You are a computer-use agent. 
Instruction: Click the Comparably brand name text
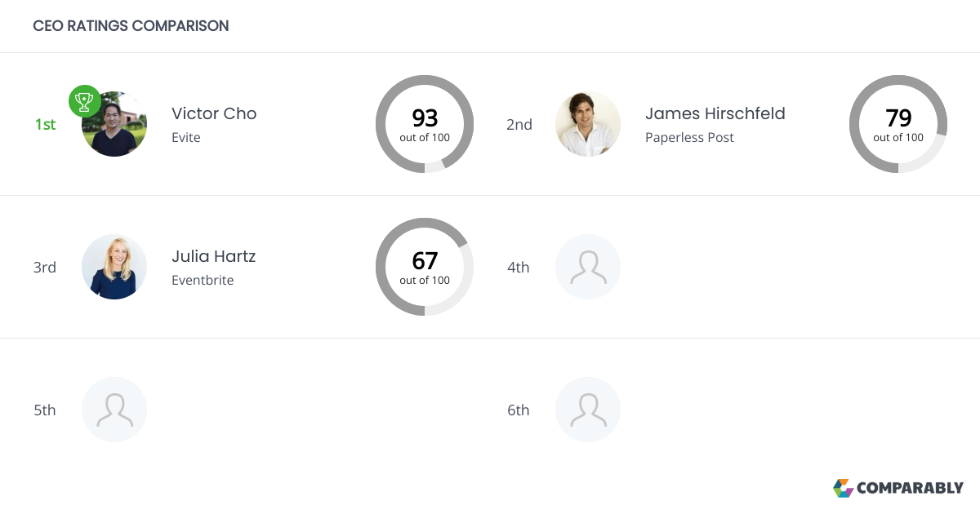pyautogui.click(x=910, y=488)
